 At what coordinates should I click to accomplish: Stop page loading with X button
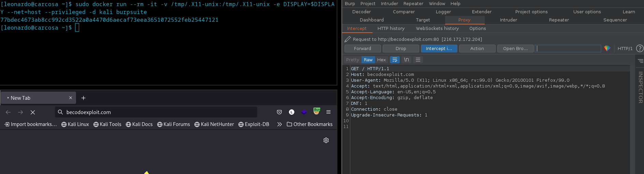pos(33,112)
